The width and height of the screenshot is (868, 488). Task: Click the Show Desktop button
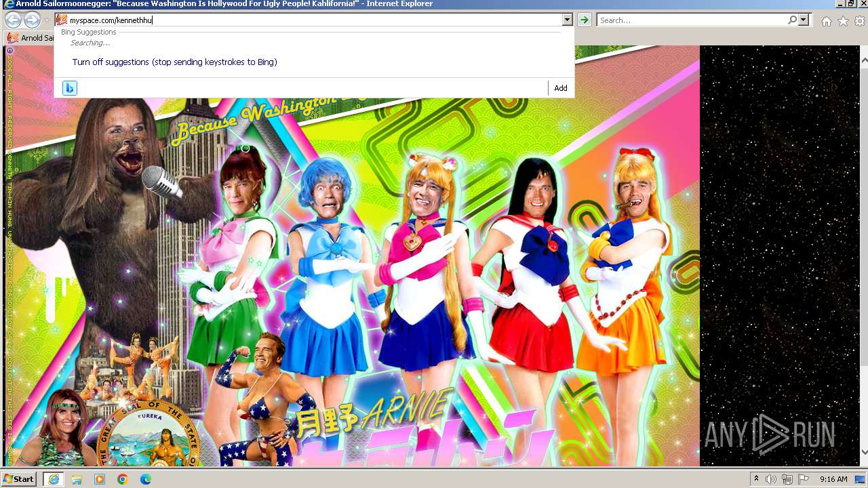(861, 479)
